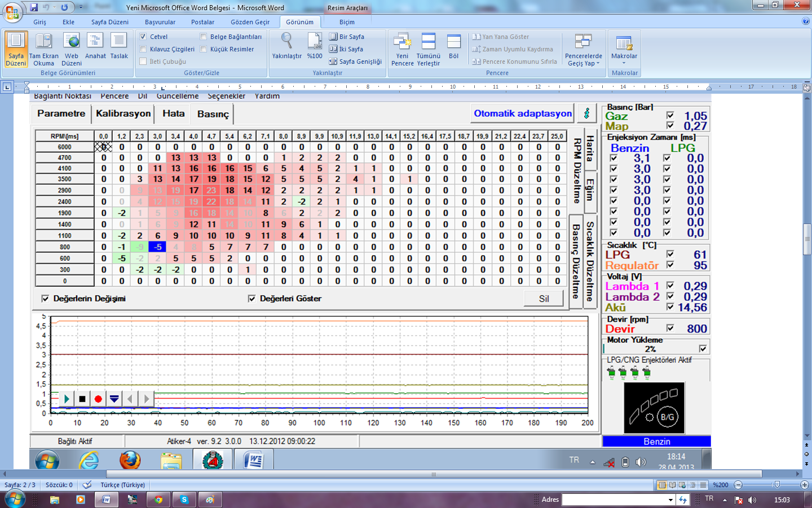Screen dimensions: 812x508
Task: Toggle ruler button above vertical scrollbar
Action: (x=806, y=87)
